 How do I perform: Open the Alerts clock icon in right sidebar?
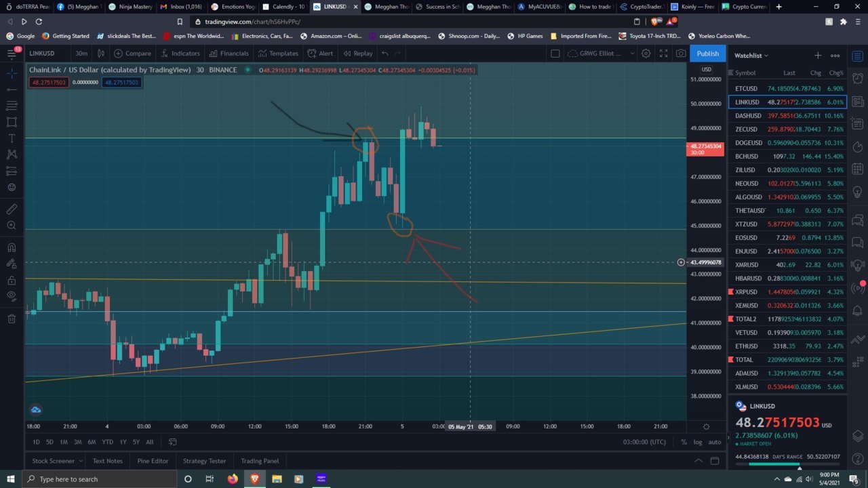tap(858, 79)
